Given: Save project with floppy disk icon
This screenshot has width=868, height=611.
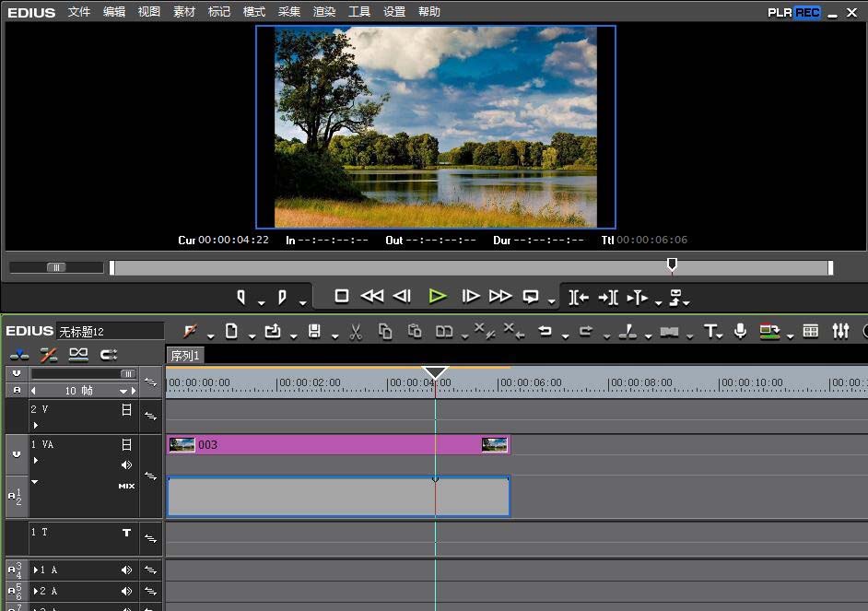Looking at the screenshot, I should [x=314, y=332].
